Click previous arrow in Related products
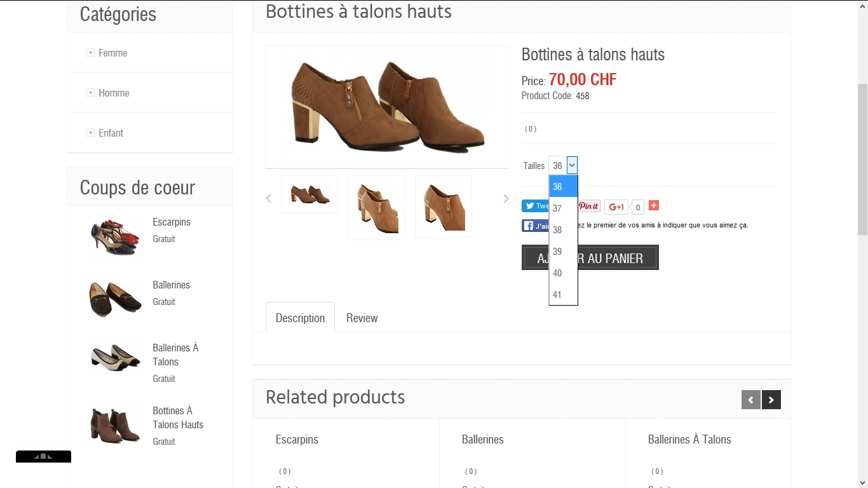 tap(750, 400)
